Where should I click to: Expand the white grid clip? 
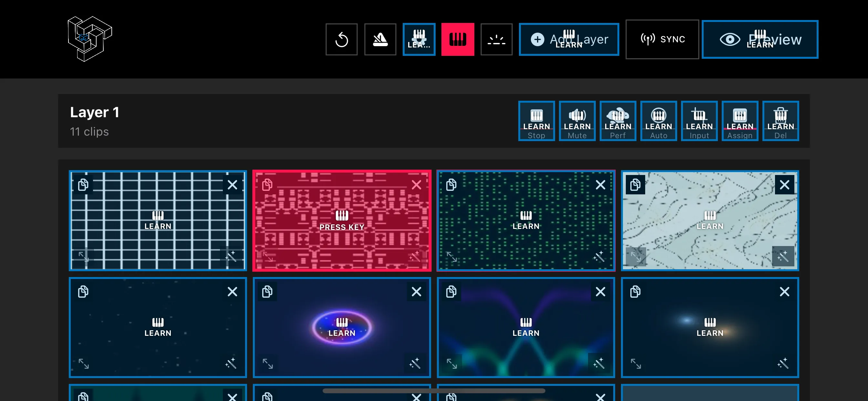point(84,257)
